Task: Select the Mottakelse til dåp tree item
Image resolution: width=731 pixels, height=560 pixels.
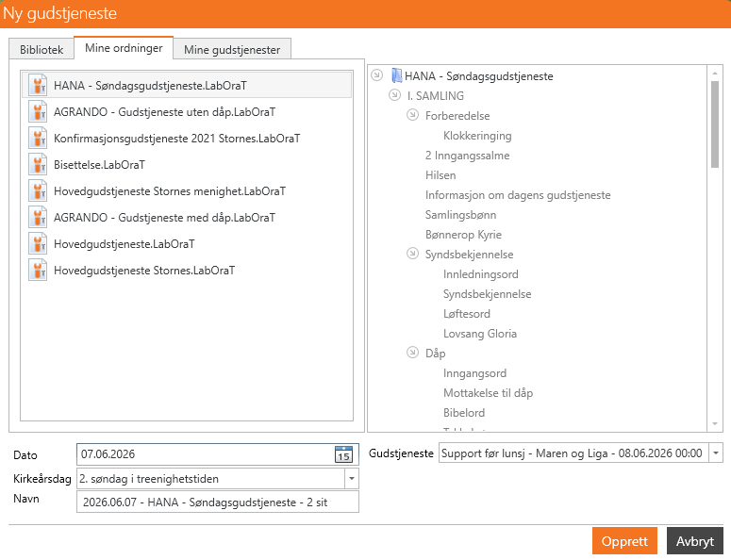Action: [x=488, y=393]
